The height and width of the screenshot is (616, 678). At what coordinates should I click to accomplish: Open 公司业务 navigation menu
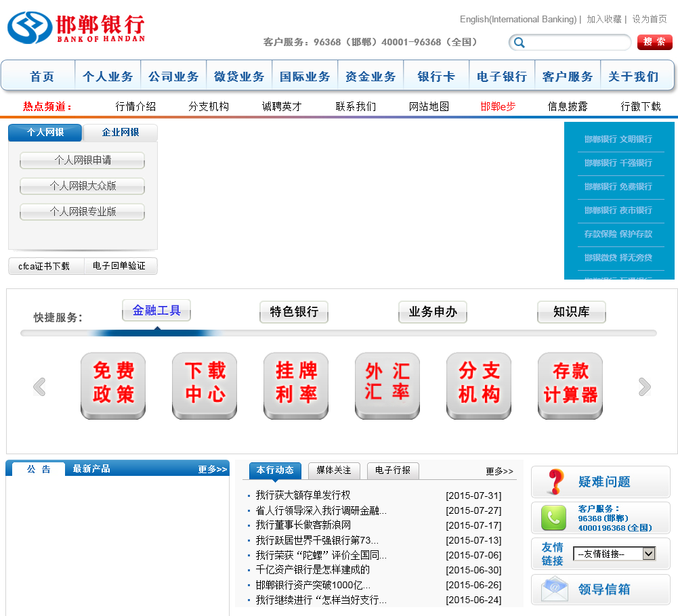point(173,76)
